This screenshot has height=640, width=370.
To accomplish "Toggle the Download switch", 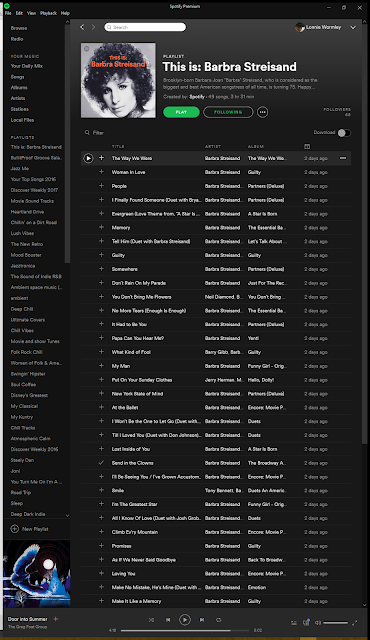I will point(343,133).
